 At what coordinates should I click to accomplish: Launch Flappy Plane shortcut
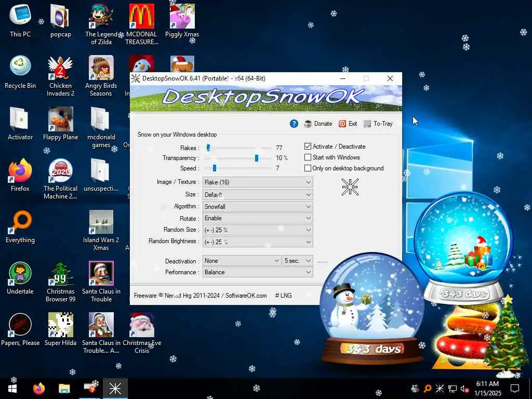pos(60,124)
